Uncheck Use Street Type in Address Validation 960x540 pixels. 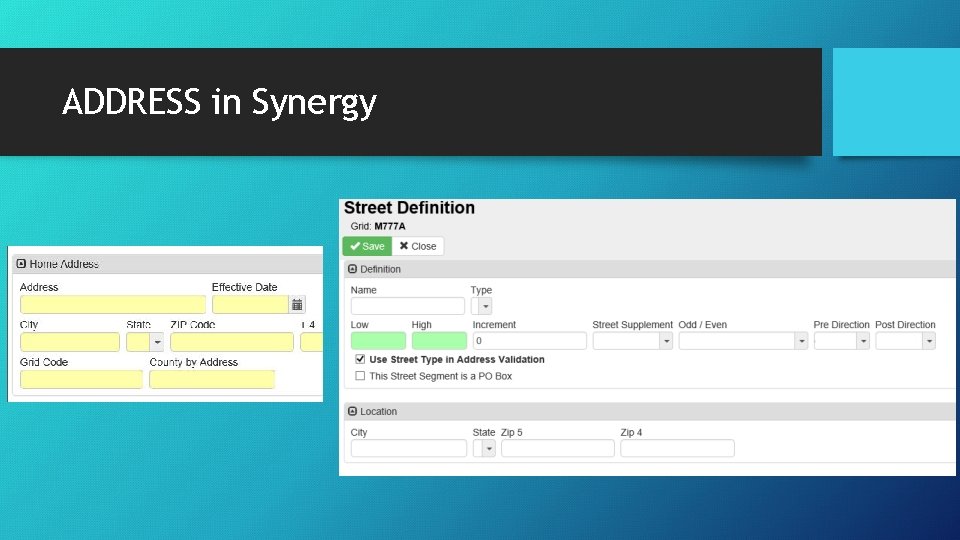click(x=360, y=359)
